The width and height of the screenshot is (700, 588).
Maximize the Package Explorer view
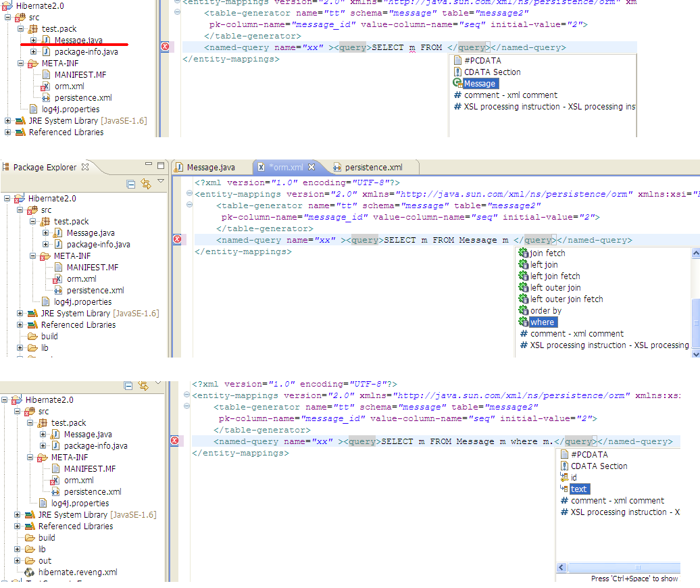coord(161,166)
